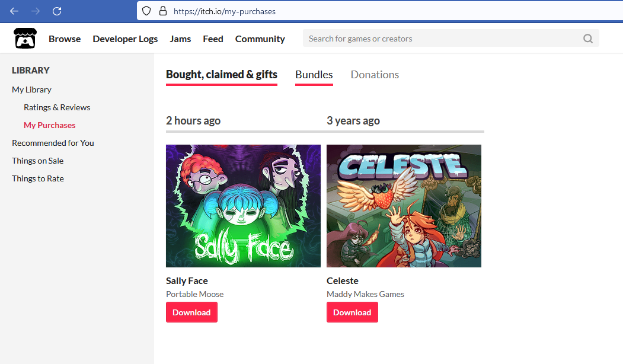This screenshot has height=364, width=623.
Task: Select the Bought, claimed & gifts tab
Action: tap(221, 75)
